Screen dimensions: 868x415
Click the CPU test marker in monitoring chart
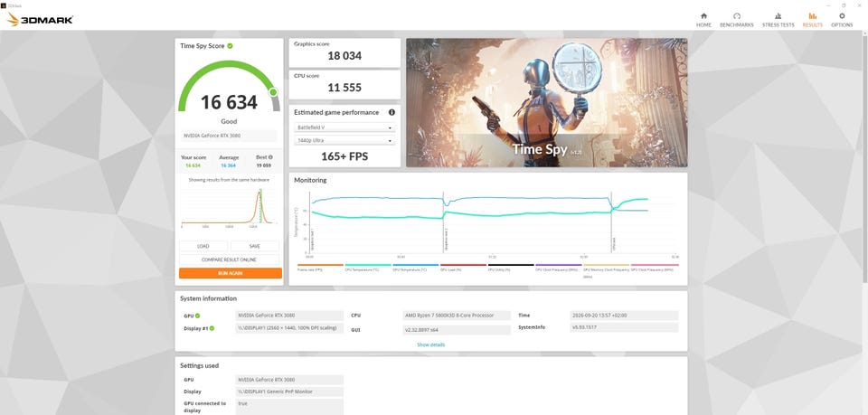(x=612, y=224)
